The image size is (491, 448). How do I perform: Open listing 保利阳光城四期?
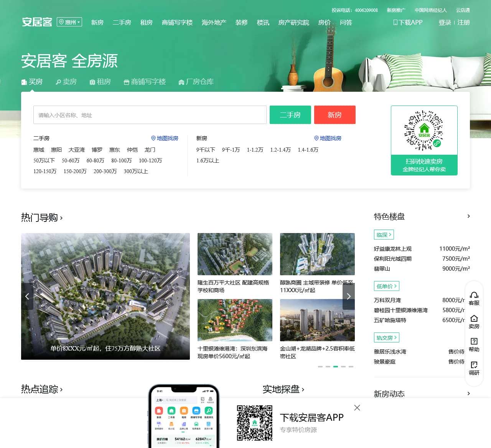pos(393,259)
